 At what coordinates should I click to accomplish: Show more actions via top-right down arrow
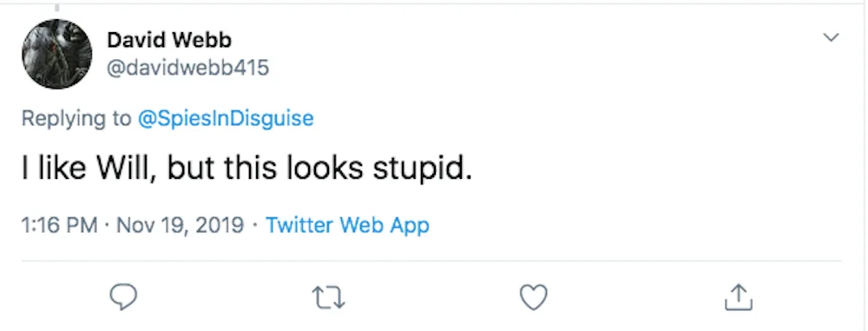[x=831, y=37]
